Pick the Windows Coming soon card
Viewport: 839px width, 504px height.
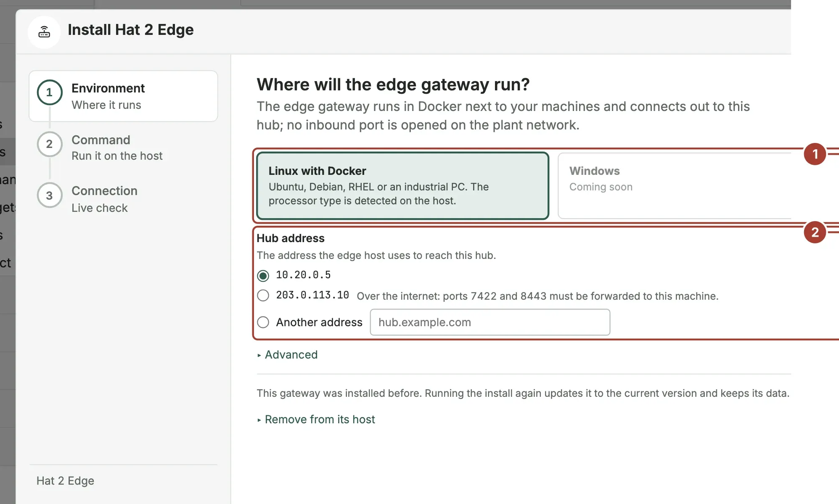click(x=675, y=185)
